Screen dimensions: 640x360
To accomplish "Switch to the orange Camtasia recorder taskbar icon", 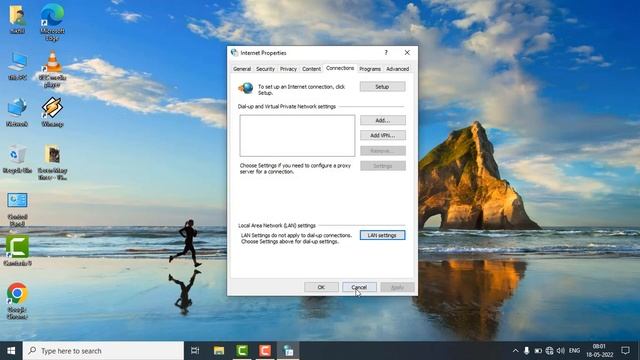I will 265,351.
